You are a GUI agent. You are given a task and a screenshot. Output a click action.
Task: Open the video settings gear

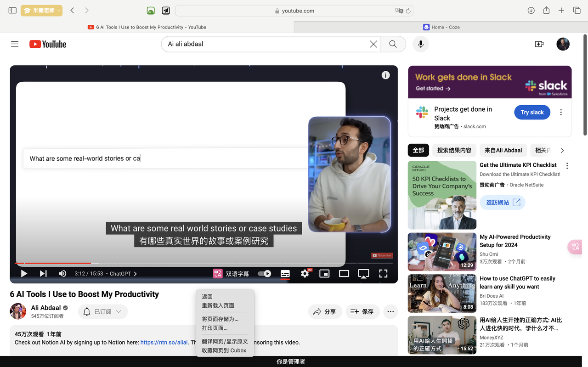click(x=305, y=274)
